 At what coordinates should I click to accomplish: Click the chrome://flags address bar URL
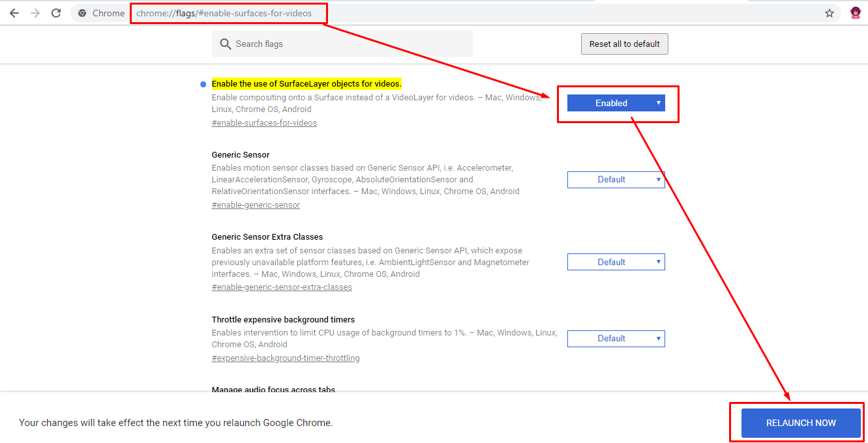[224, 13]
